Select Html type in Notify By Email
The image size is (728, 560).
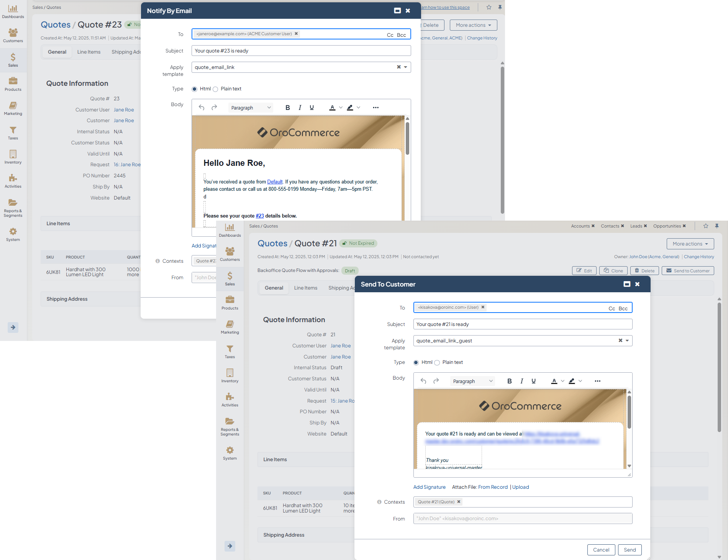[195, 89]
